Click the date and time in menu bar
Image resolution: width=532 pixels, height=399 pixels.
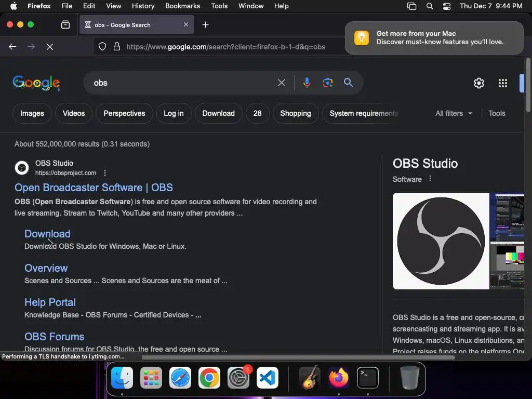491,6
